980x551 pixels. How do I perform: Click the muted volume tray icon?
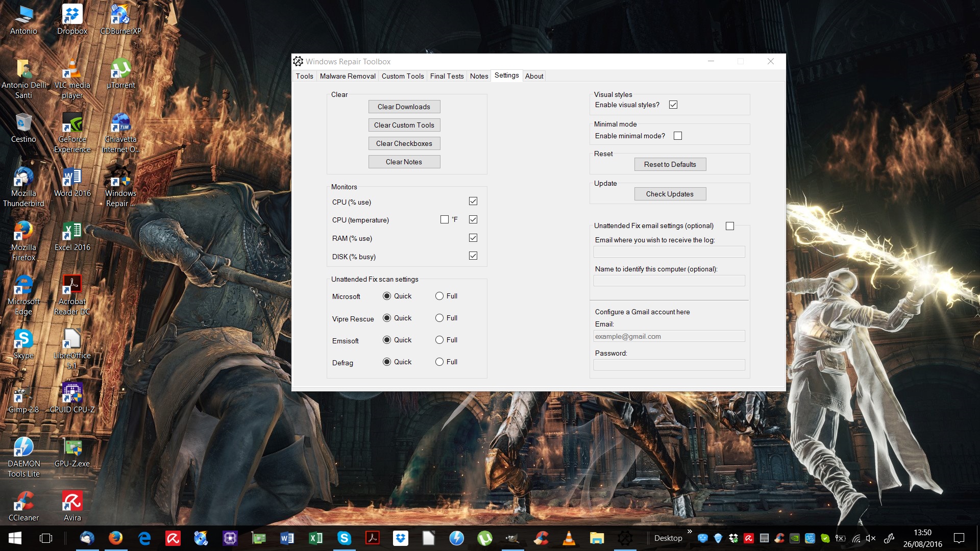point(871,538)
